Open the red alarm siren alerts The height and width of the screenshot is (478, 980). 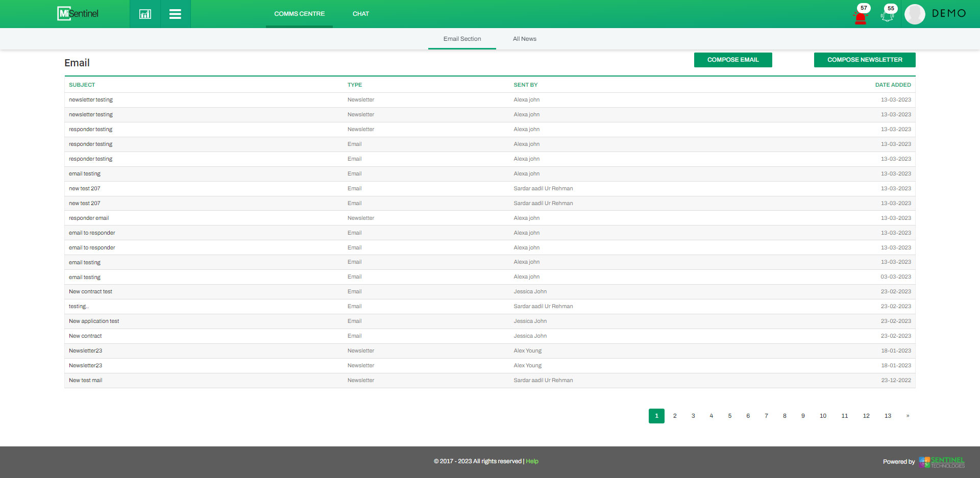[x=861, y=15]
